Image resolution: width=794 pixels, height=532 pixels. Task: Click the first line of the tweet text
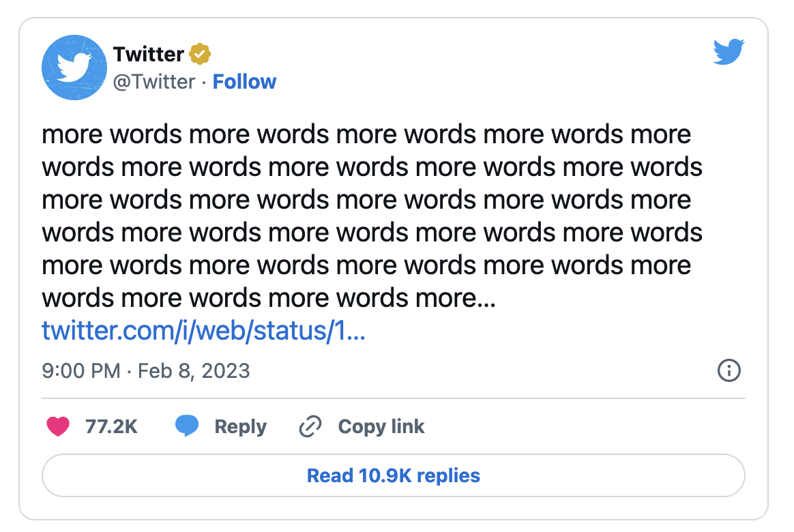coord(366,134)
